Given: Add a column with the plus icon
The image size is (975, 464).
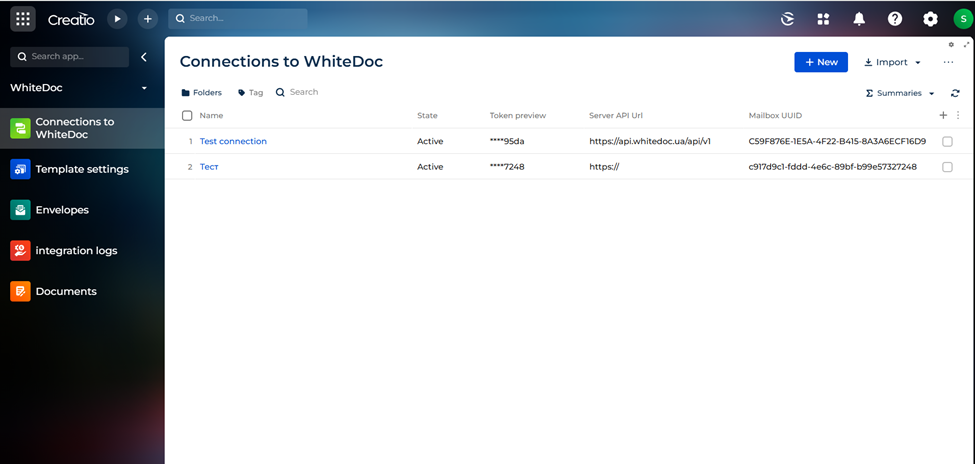Looking at the screenshot, I should [943, 115].
